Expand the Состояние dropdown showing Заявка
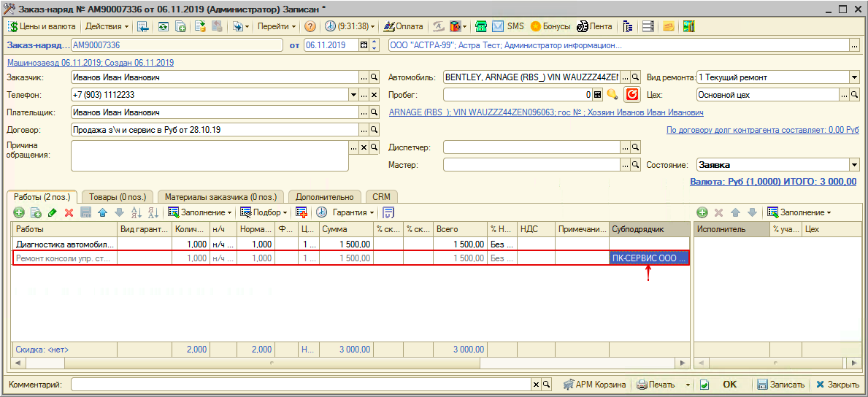 point(853,165)
